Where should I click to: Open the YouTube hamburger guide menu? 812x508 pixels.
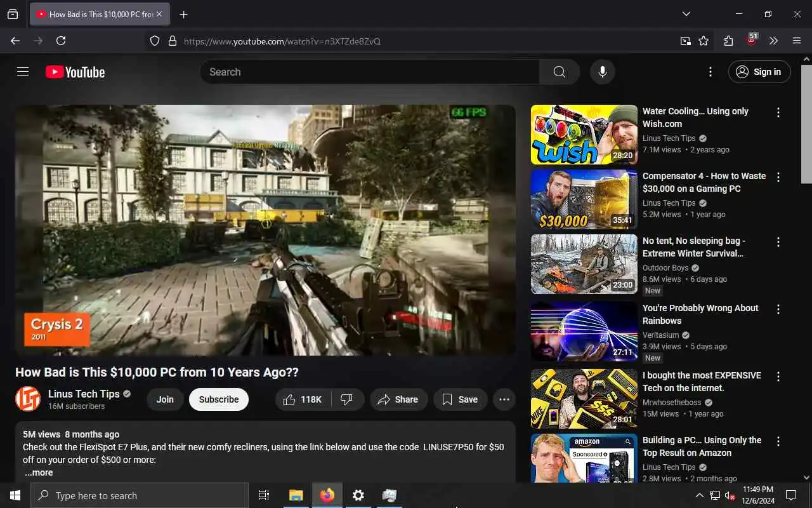pos(23,72)
